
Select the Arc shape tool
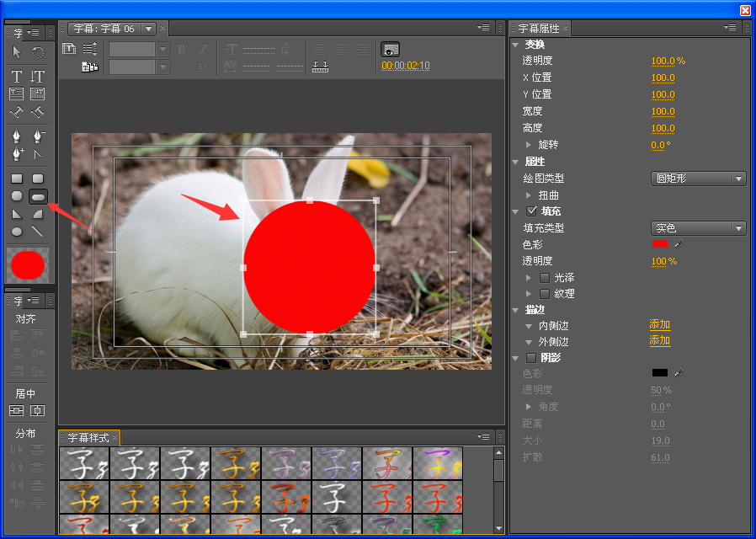click(38, 214)
